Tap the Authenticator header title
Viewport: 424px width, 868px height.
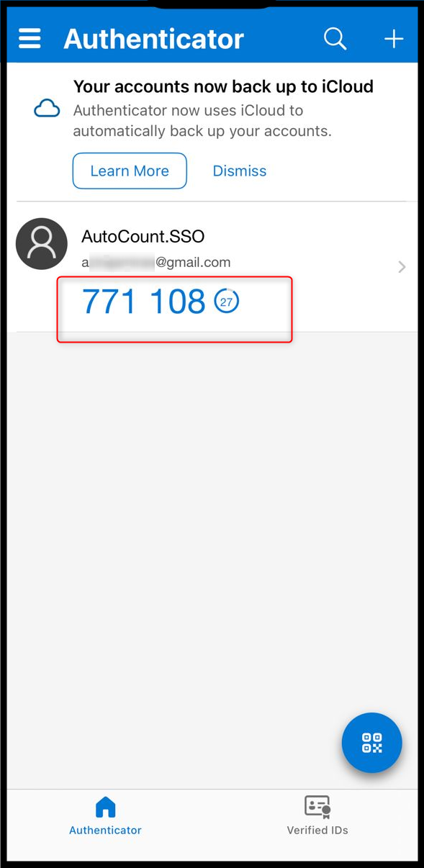(154, 38)
